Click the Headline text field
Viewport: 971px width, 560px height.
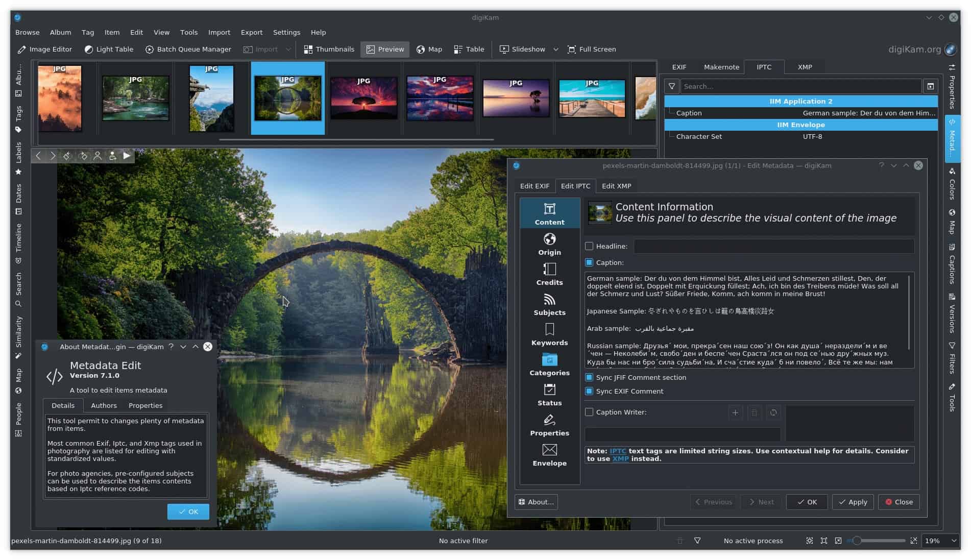(x=774, y=246)
